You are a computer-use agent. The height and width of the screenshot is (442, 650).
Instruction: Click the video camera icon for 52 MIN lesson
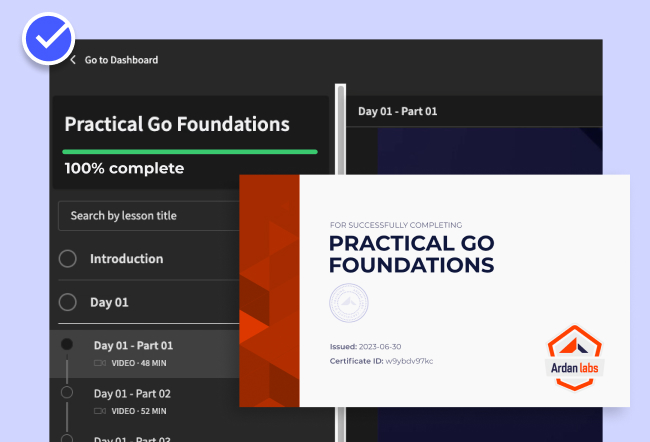coord(100,411)
